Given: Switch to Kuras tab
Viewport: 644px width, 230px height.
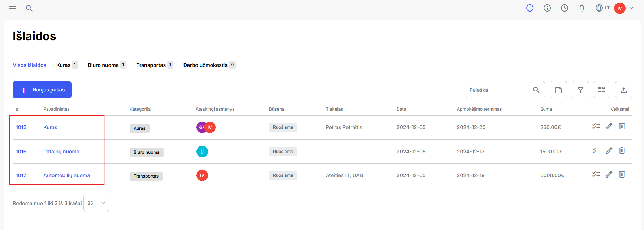Looking at the screenshot, I should (67, 65).
